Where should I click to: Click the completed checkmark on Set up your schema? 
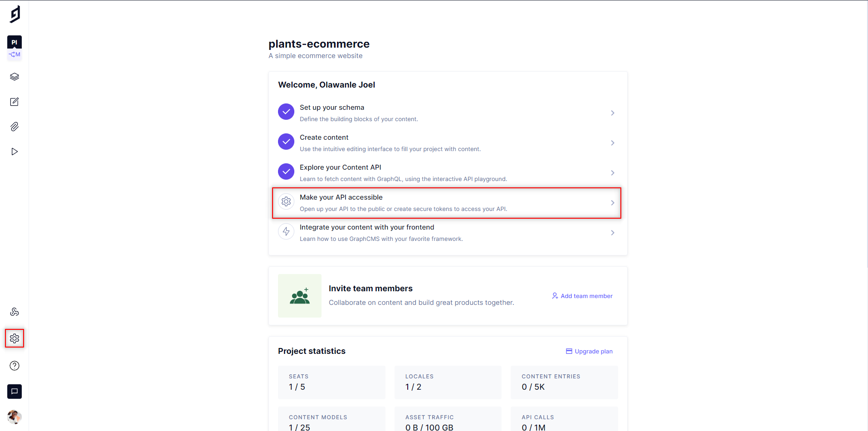tap(286, 112)
